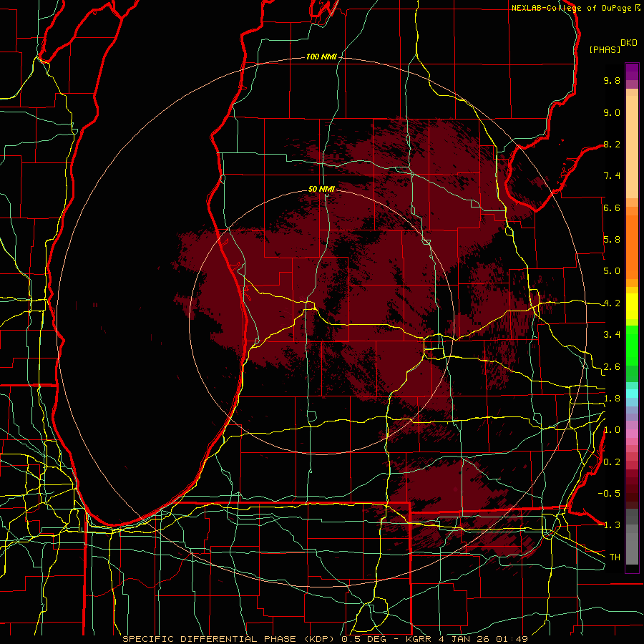
Task: Click the SPECIFIC DIFFERENTIAL PHASE (KDP) caption
Action: click(x=229, y=639)
